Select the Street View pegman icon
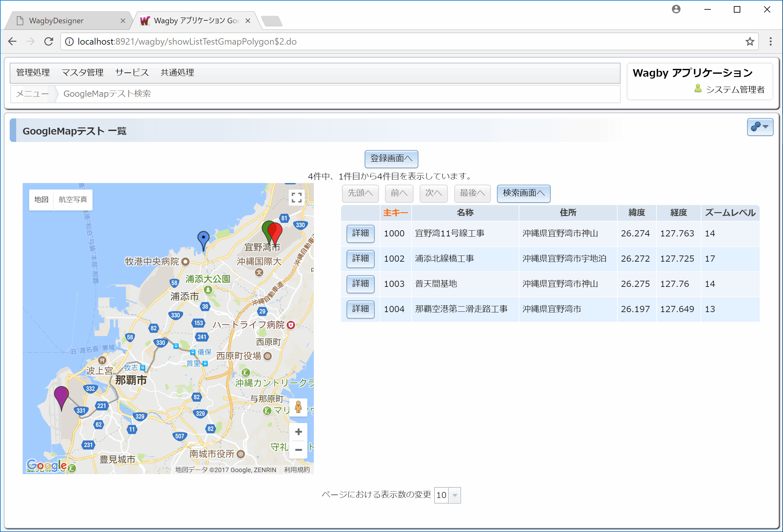This screenshot has height=532, width=783. (298, 407)
